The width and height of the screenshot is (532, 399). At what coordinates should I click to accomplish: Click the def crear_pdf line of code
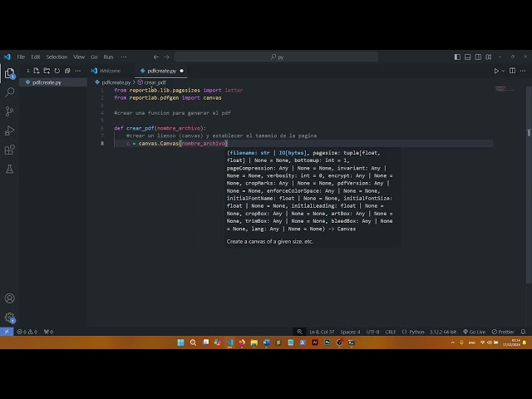pos(160,128)
